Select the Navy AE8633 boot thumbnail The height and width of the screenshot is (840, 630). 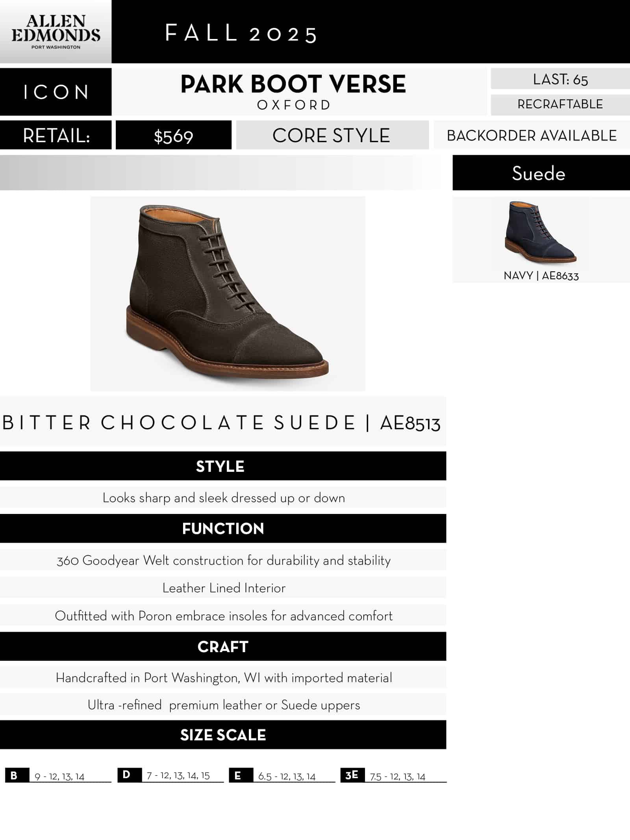540,232
